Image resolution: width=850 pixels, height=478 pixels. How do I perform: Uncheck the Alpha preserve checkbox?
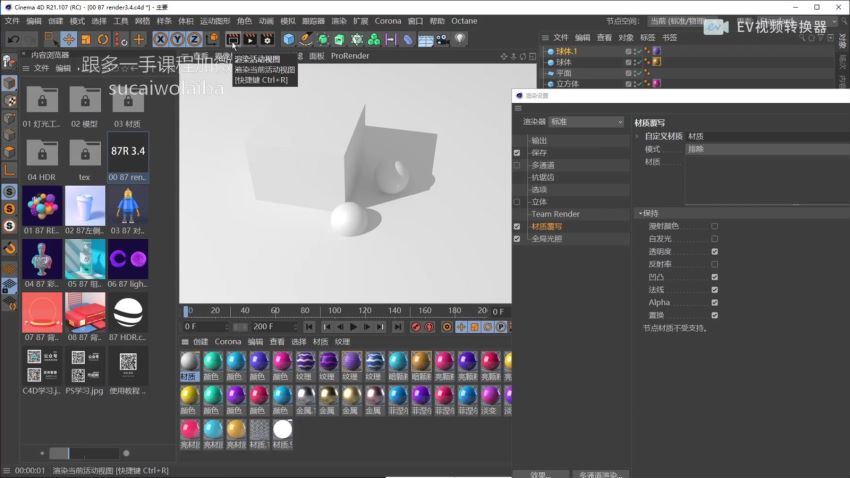[714, 302]
